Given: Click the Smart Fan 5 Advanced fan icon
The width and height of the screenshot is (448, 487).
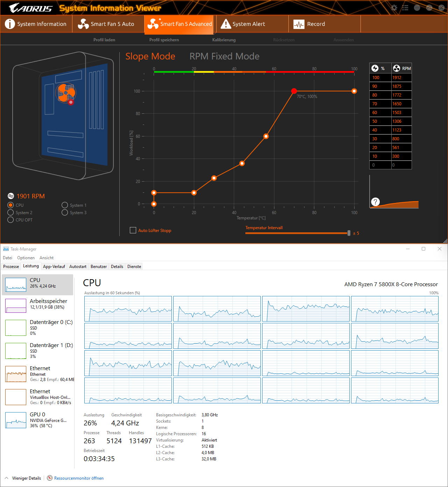Looking at the screenshot, I should pos(153,24).
